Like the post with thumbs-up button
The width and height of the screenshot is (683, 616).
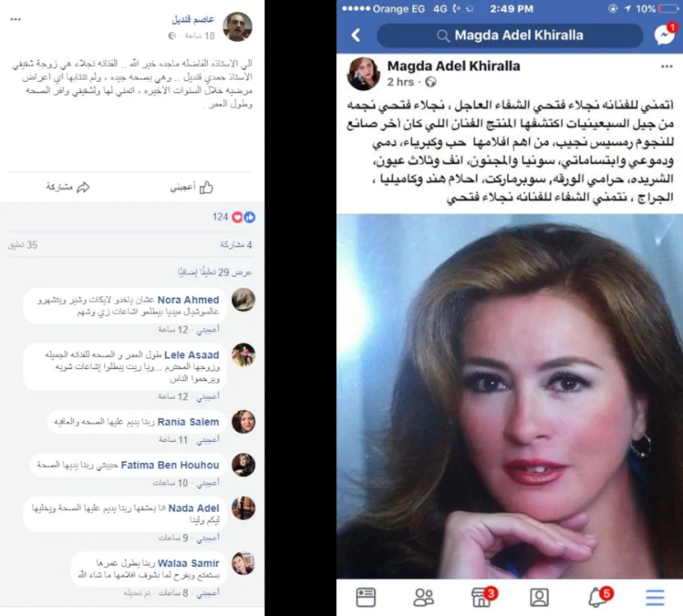[x=191, y=187]
